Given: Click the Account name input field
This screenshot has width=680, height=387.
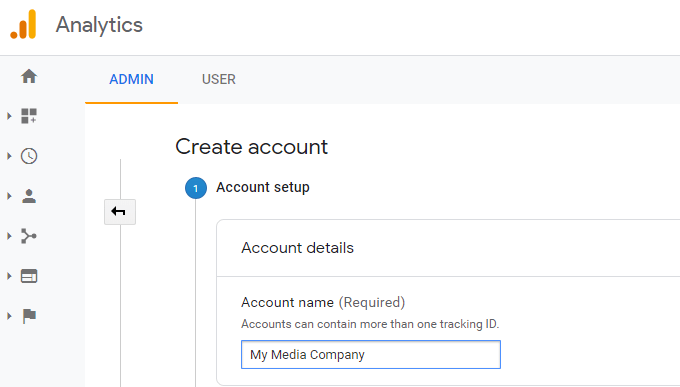Looking at the screenshot, I should pyautogui.click(x=371, y=354).
